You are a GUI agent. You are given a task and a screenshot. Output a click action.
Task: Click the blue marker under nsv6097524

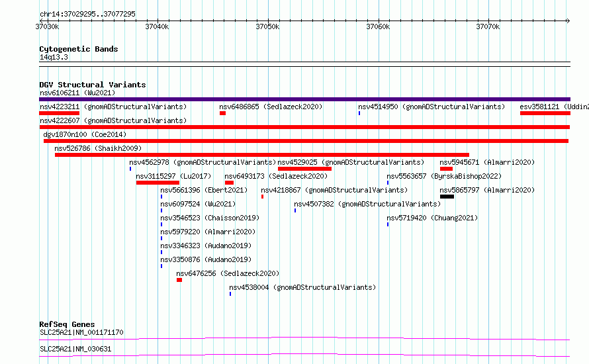(161, 210)
